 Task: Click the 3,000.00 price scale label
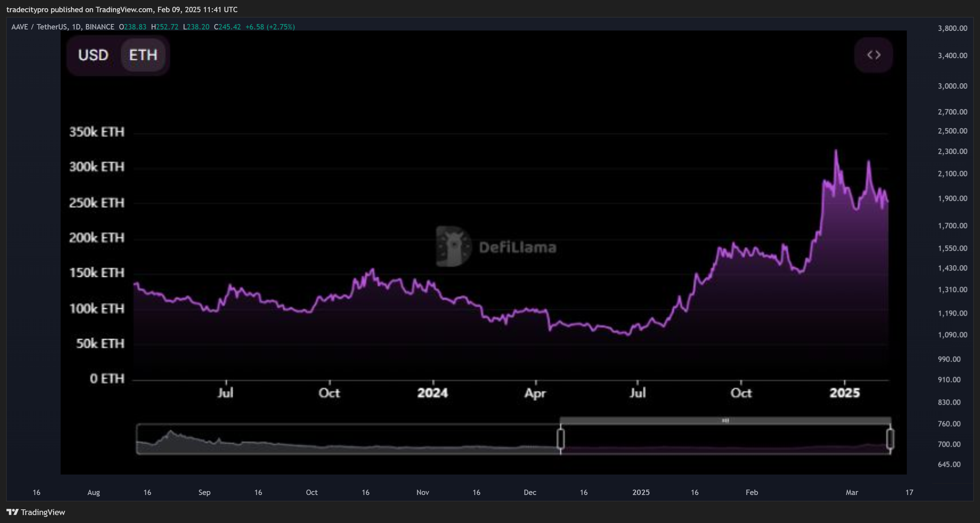point(953,86)
